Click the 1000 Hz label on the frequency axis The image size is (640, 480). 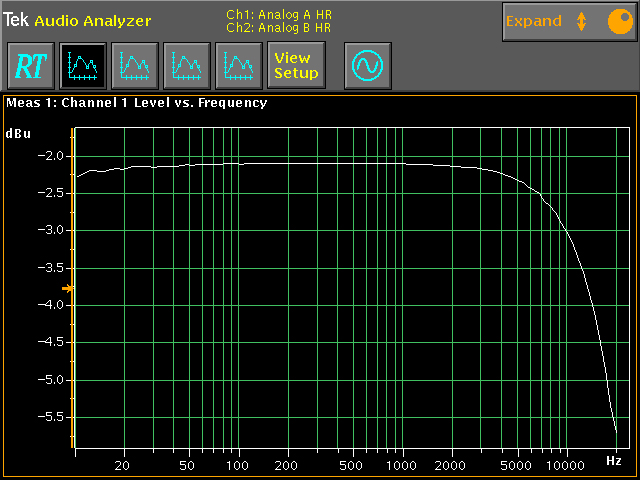coord(403,466)
